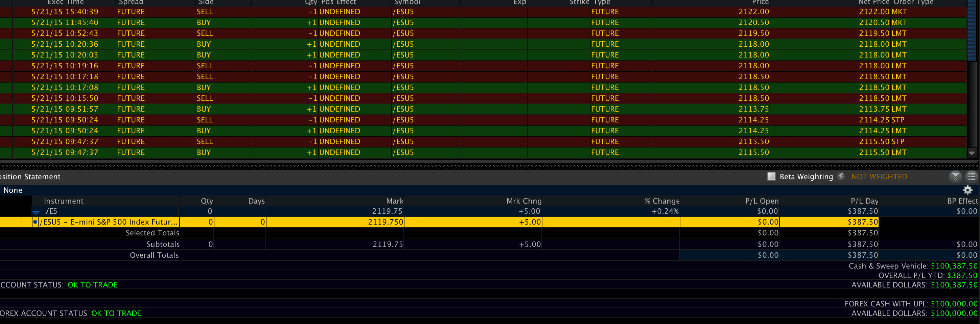
Task: Click OVERALL P/L YTD value $387.50
Action: click(962, 275)
